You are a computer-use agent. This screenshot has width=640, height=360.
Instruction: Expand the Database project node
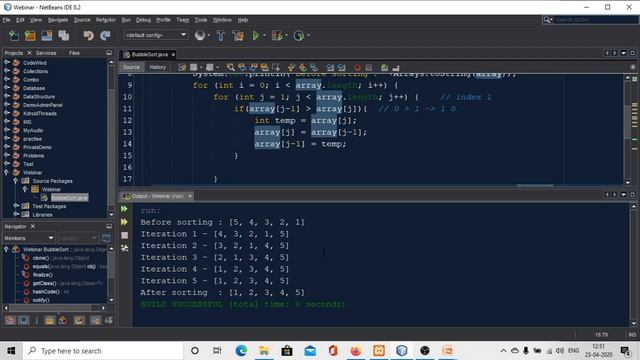(x=7, y=88)
